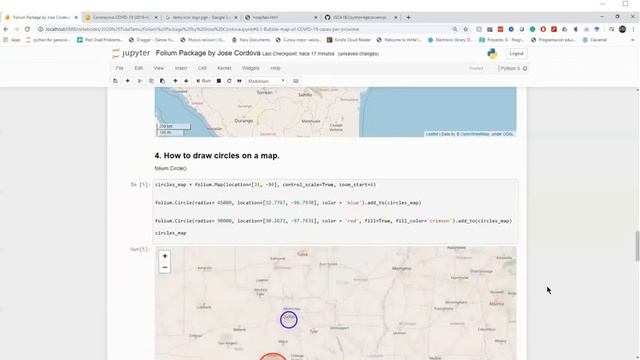Close the Folium Package browser tab
Image resolution: width=640 pixels, height=360 pixels.
[76, 18]
